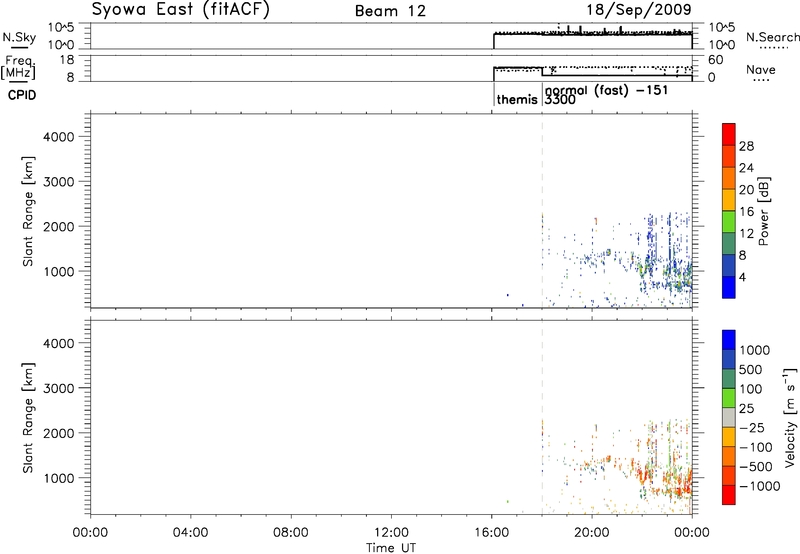The image size is (800, 554).
Task: Click the "16:00" time tick label
Action: click(x=491, y=533)
